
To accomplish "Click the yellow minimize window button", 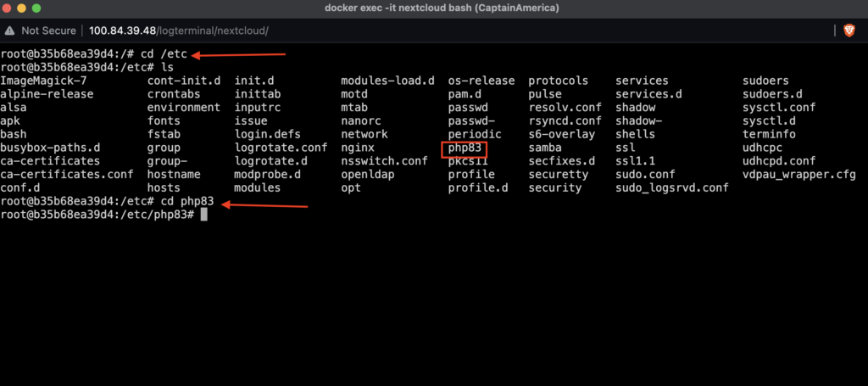I will [22, 8].
